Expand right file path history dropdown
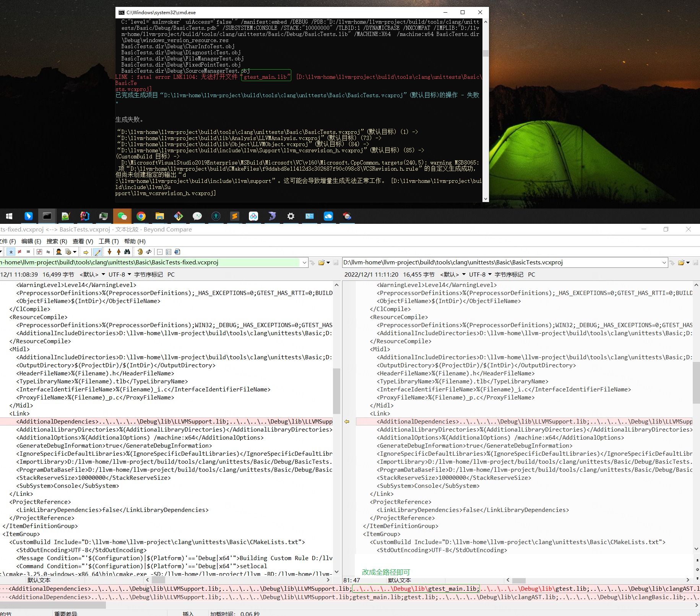The height and width of the screenshot is (616, 700). point(664,262)
